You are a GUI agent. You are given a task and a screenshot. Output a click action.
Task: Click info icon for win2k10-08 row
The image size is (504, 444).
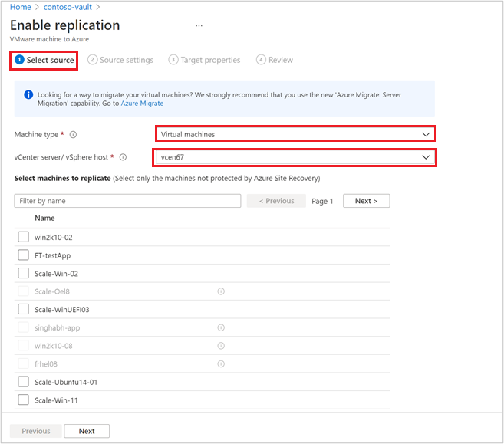tap(220, 346)
